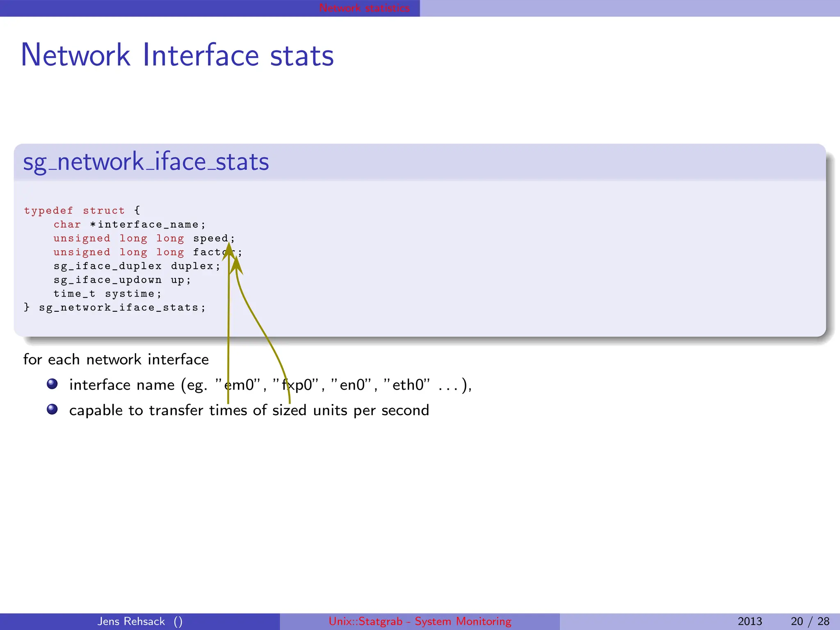Click the code line 'typedef struct {'

tap(82, 210)
